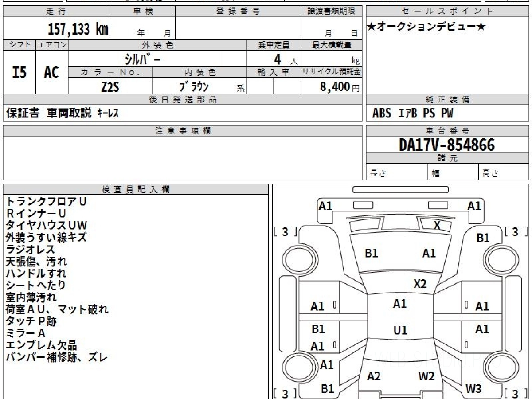
Task: Click the note ミラーA
Action: (x=26, y=333)
